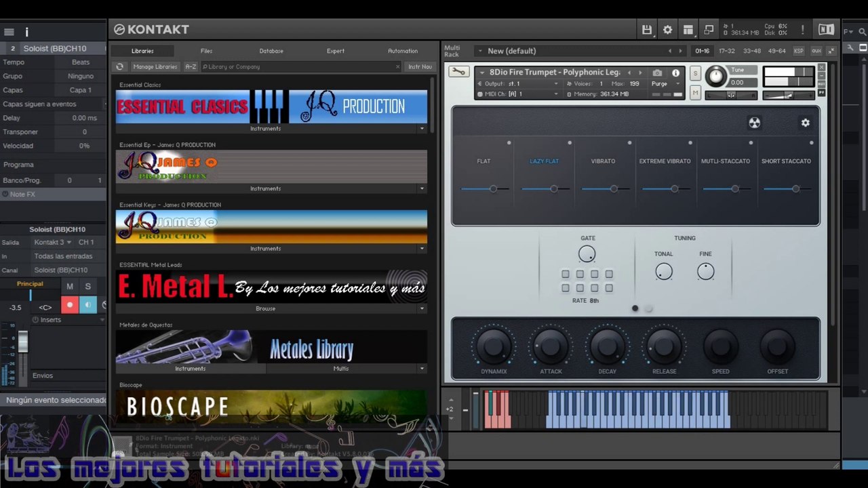
Task: Open Fire Trumpet settings gear
Action: tap(806, 123)
